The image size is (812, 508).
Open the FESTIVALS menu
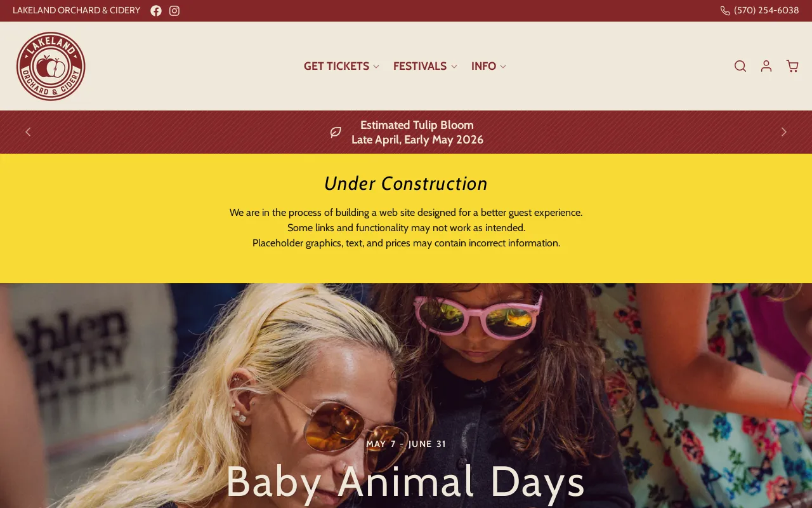420,66
